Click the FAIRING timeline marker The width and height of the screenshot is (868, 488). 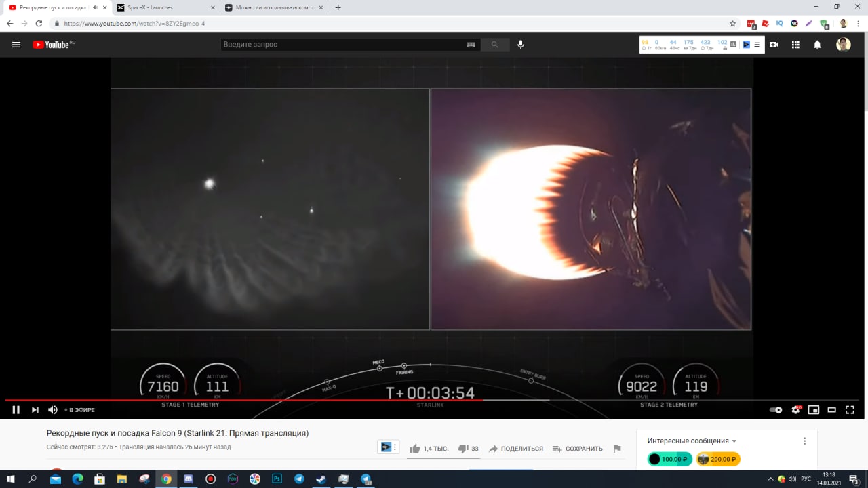(403, 366)
